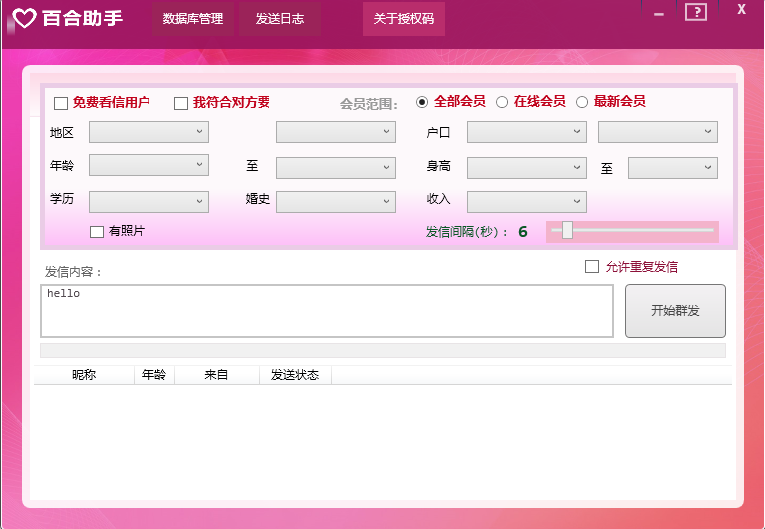Open the first 户口 dropdown
The height and width of the screenshot is (529, 765).
tap(526, 132)
